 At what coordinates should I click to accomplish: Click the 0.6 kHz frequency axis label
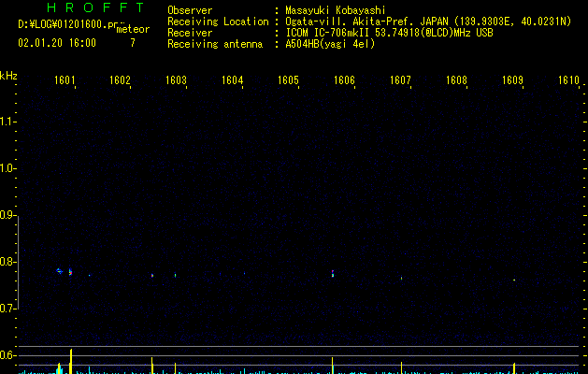pyautogui.click(x=7, y=355)
